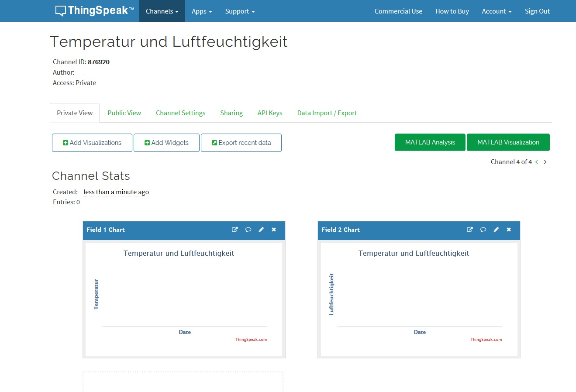Switch to the Public View tab

(124, 113)
